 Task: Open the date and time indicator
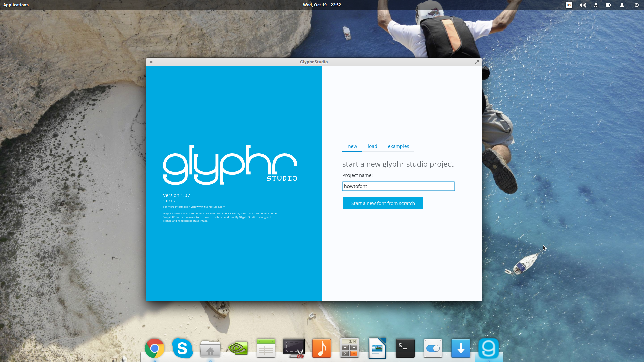coord(322,5)
